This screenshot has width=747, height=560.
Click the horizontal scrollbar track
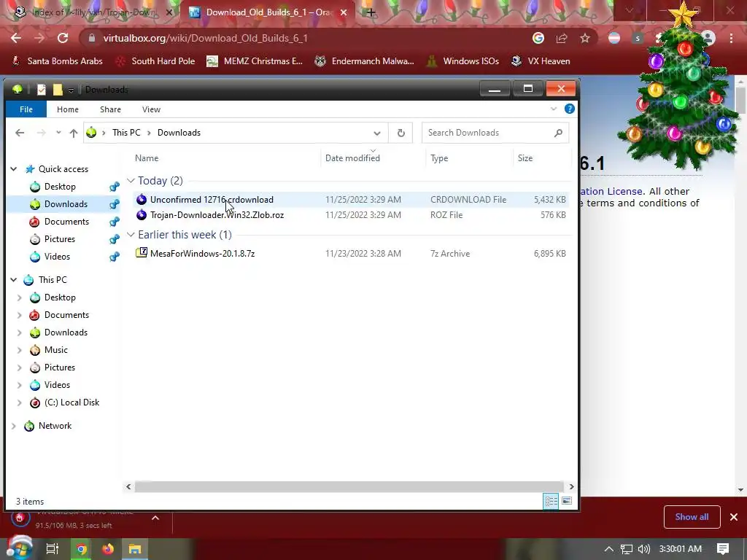coord(349,486)
